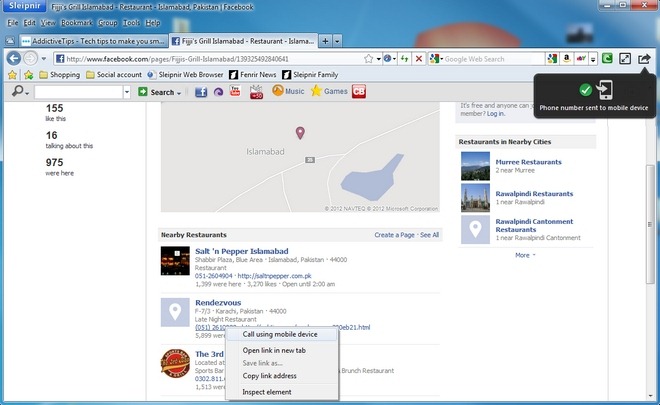660x405 pixels.
Task: Click the See All nearby restaurants link
Action: click(429, 235)
